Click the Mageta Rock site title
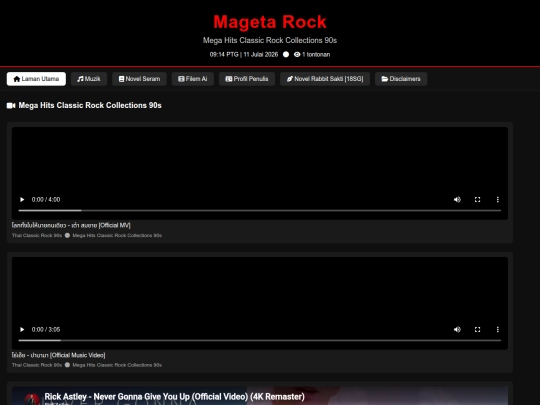540x405 pixels. pos(270,22)
